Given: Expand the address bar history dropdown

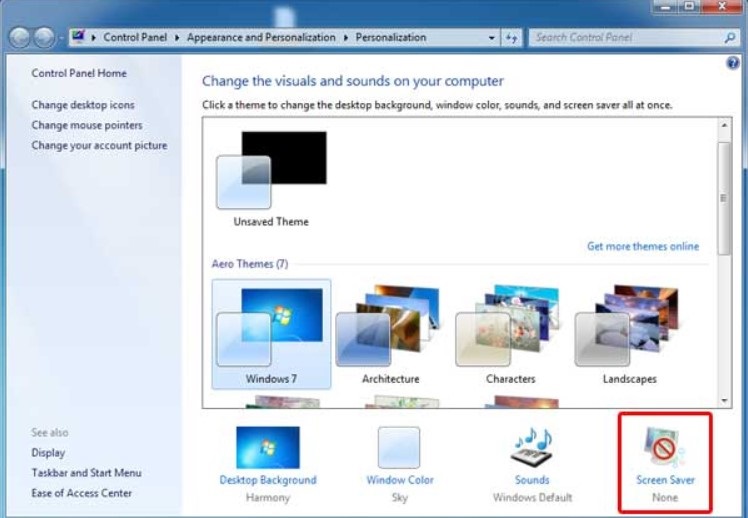Looking at the screenshot, I should point(491,38).
